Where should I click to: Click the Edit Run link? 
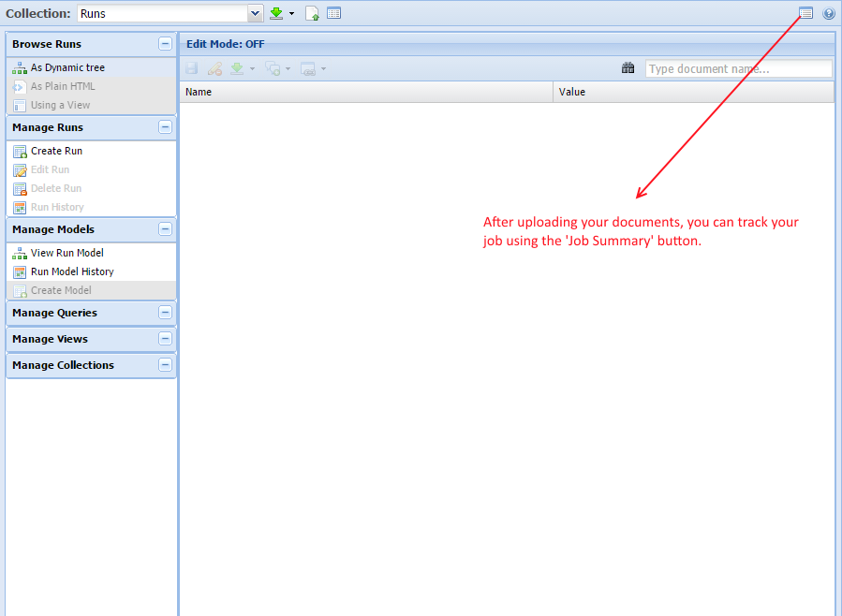pyautogui.click(x=50, y=169)
